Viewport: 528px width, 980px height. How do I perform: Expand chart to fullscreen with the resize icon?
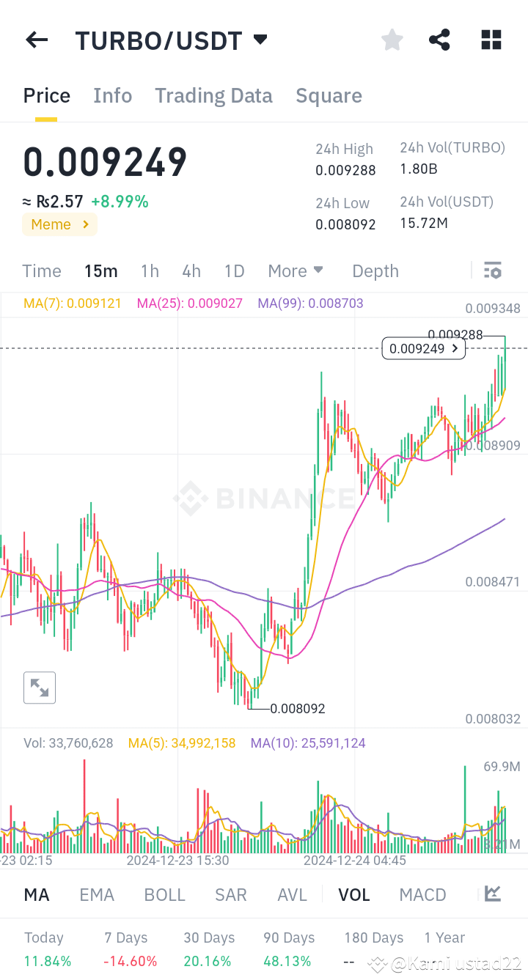pos(39,688)
